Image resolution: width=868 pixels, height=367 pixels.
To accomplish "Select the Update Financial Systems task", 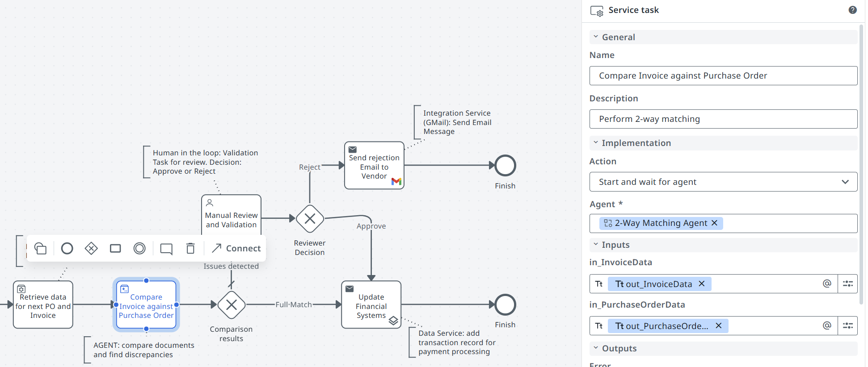I will 371,305.
